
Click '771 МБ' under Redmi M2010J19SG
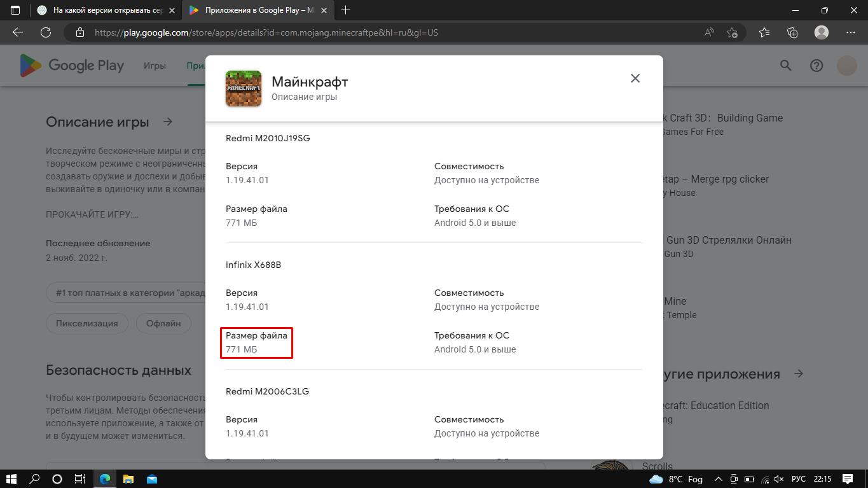[242, 223]
